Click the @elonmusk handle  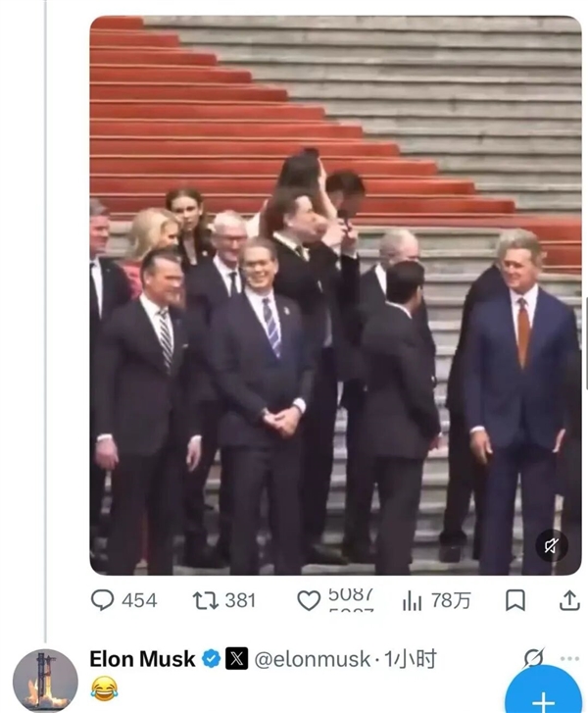point(313,659)
